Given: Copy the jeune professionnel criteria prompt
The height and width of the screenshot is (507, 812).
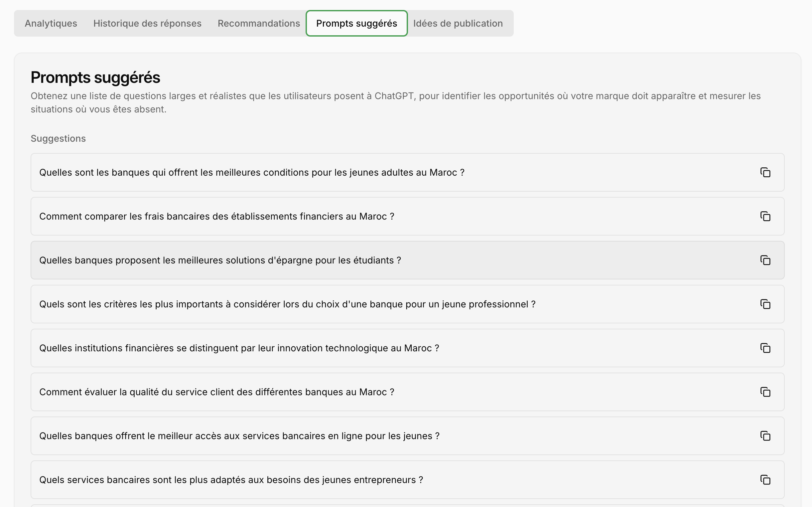Looking at the screenshot, I should pos(765,304).
